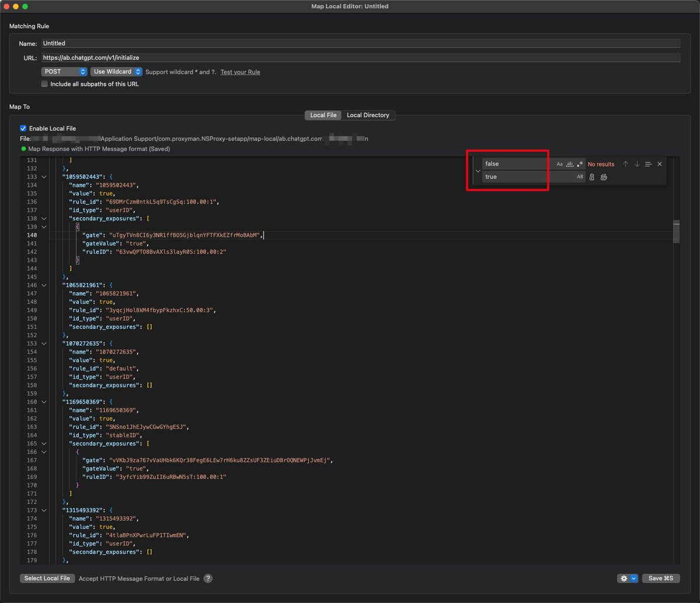Fold secondary_exposures array at line 138
Screen dimensions: 700x603
44,219
